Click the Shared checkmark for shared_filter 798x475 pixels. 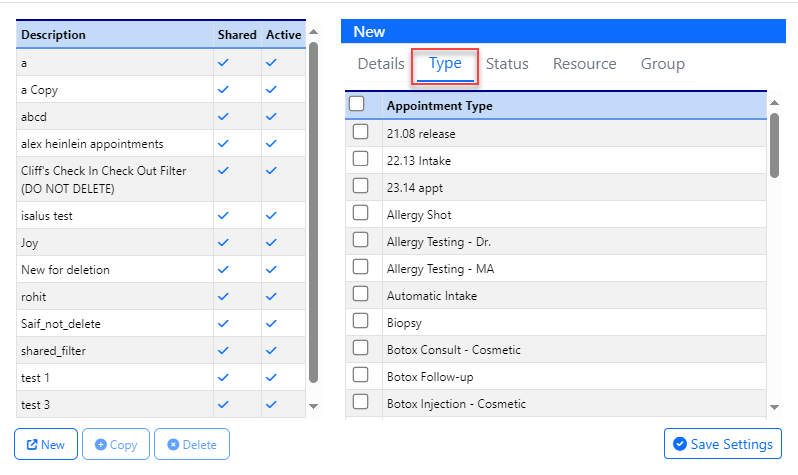pyautogui.click(x=224, y=350)
